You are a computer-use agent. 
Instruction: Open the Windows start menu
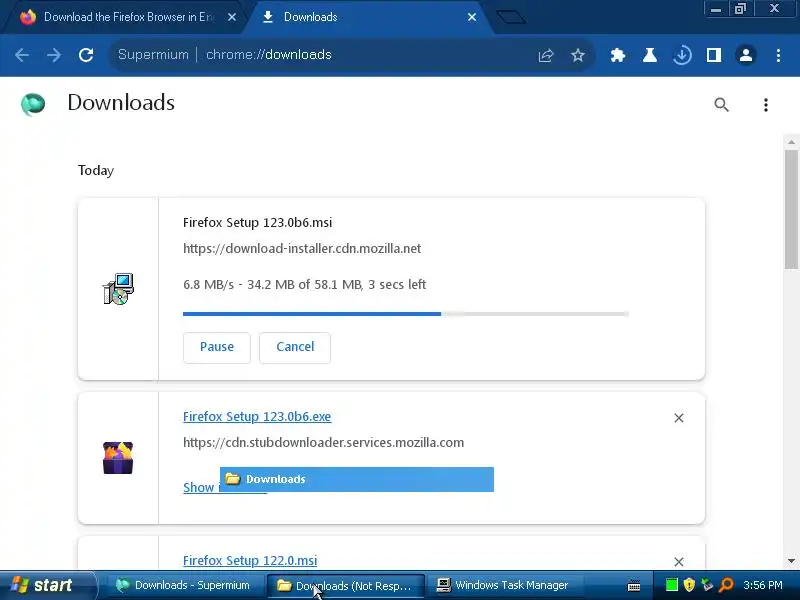pyautogui.click(x=47, y=585)
